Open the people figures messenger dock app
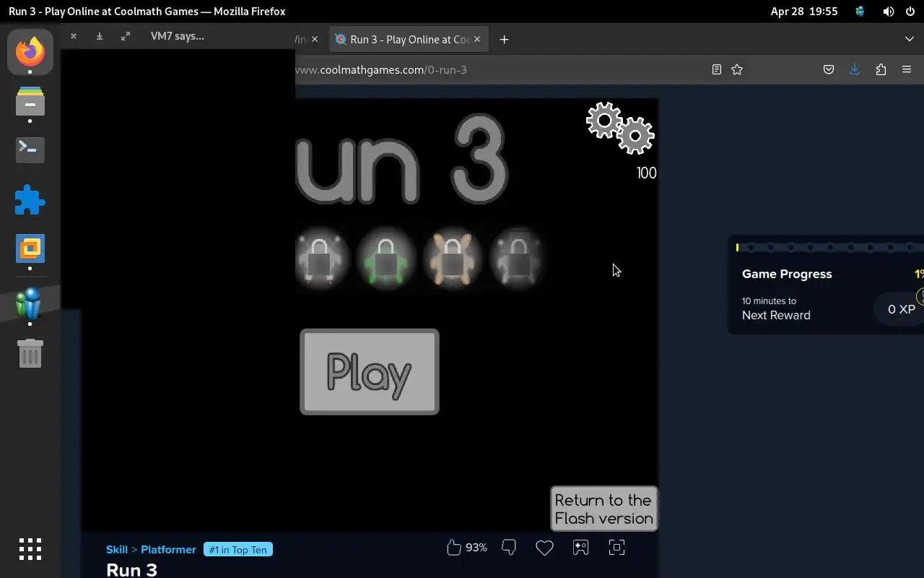 (30, 303)
